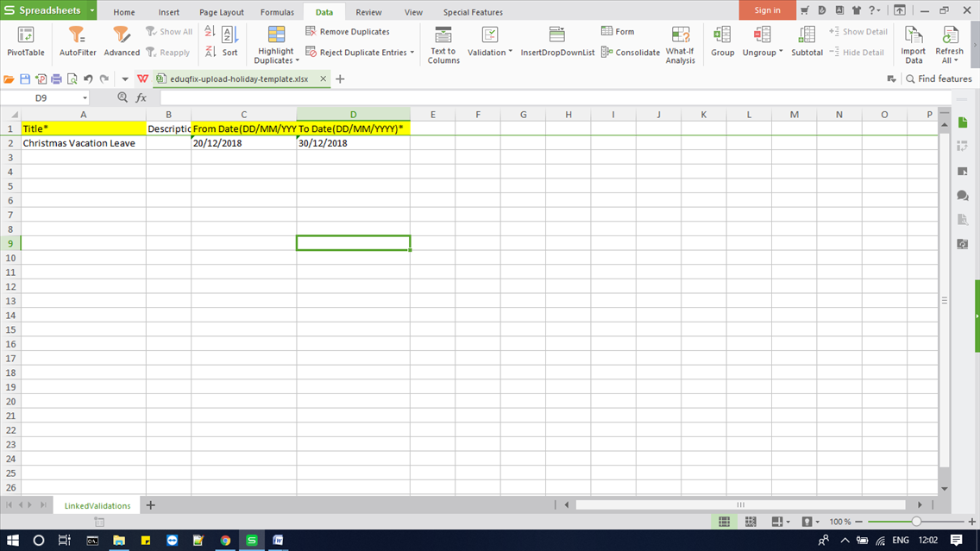This screenshot has height=551, width=980.
Task: Open the Name Box dropdown
Action: click(85, 98)
